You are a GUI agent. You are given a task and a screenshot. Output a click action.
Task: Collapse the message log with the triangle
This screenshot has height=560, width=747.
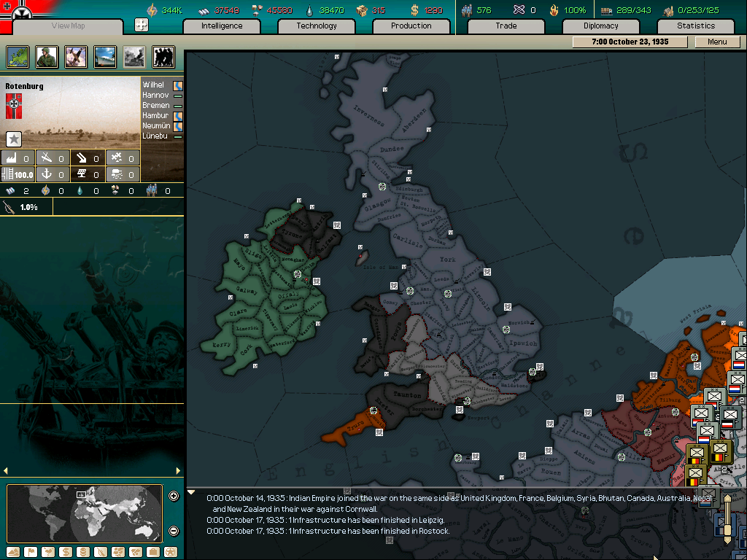(191, 492)
